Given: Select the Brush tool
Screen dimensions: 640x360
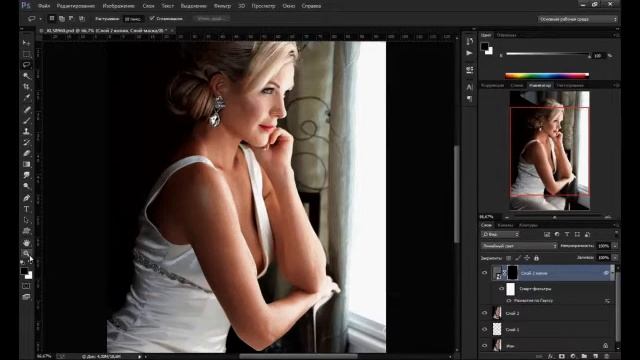Looking at the screenshot, I should click(27, 120).
